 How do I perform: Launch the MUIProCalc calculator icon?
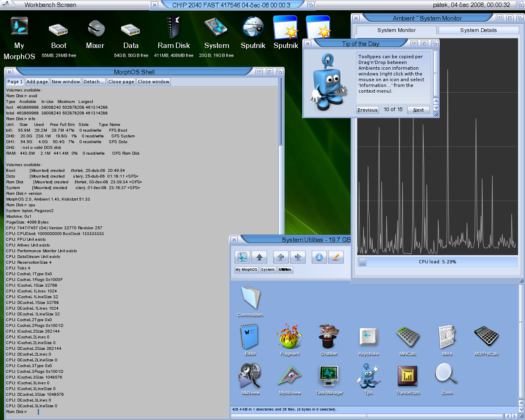[x=486, y=337]
